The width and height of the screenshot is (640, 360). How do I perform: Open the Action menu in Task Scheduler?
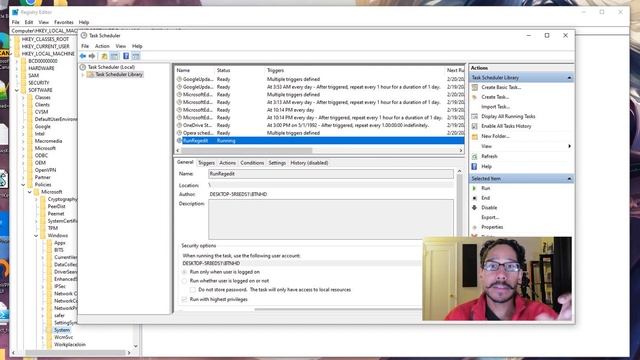102,46
